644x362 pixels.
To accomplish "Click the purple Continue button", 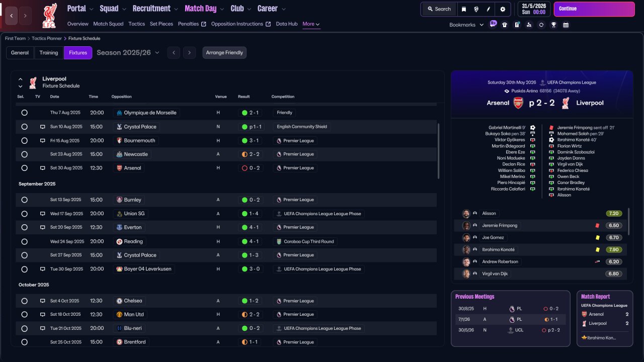I will click(x=594, y=9).
